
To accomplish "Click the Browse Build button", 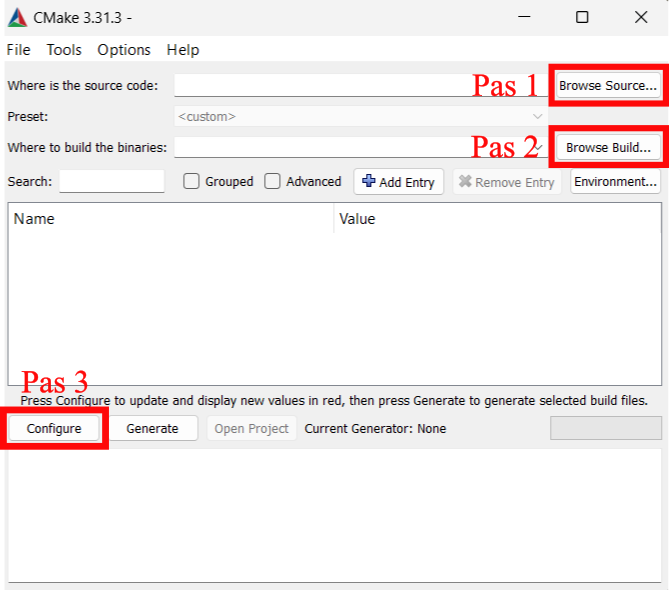I will point(607,148).
